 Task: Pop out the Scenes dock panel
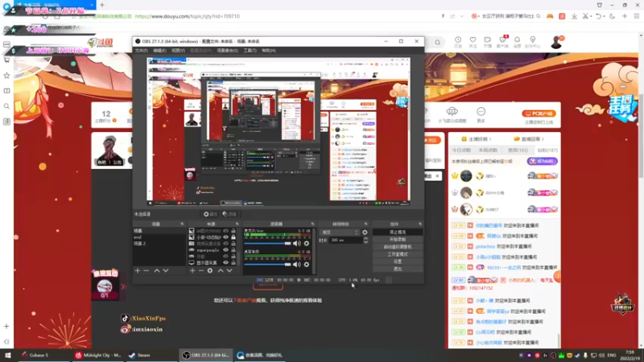click(x=182, y=224)
